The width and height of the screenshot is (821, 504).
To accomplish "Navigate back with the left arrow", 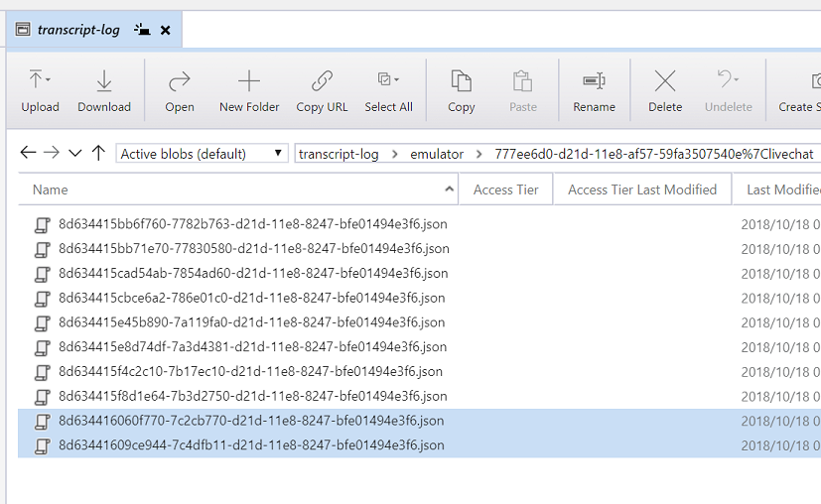I will [28, 153].
